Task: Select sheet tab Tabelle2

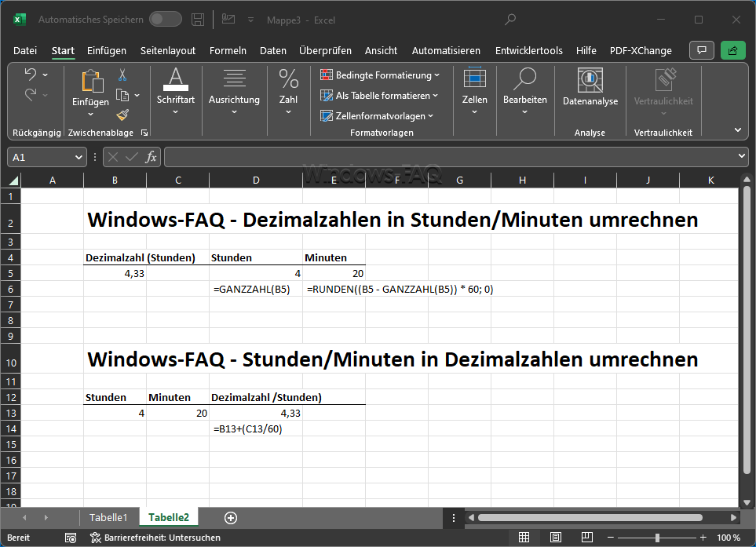Action: coord(169,518)
